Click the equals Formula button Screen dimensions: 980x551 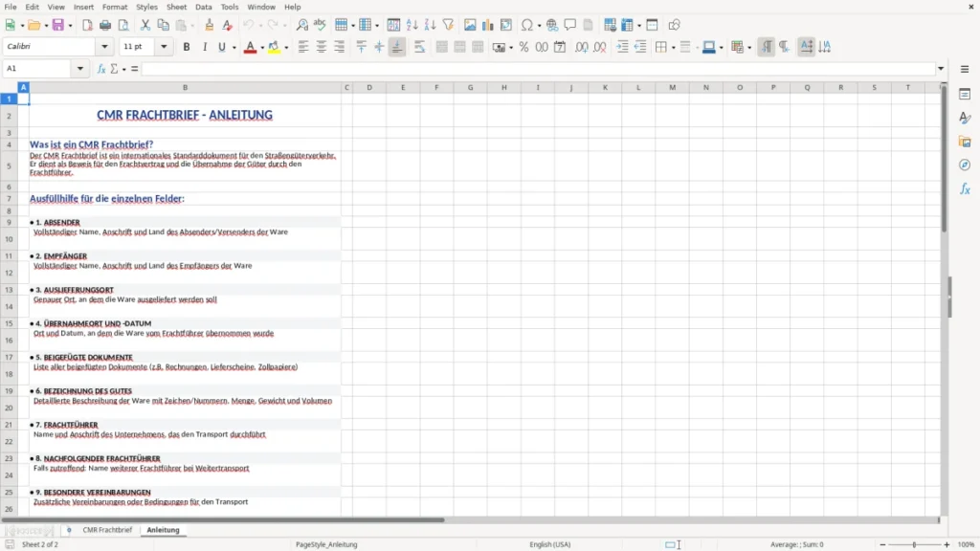(134, 69)
